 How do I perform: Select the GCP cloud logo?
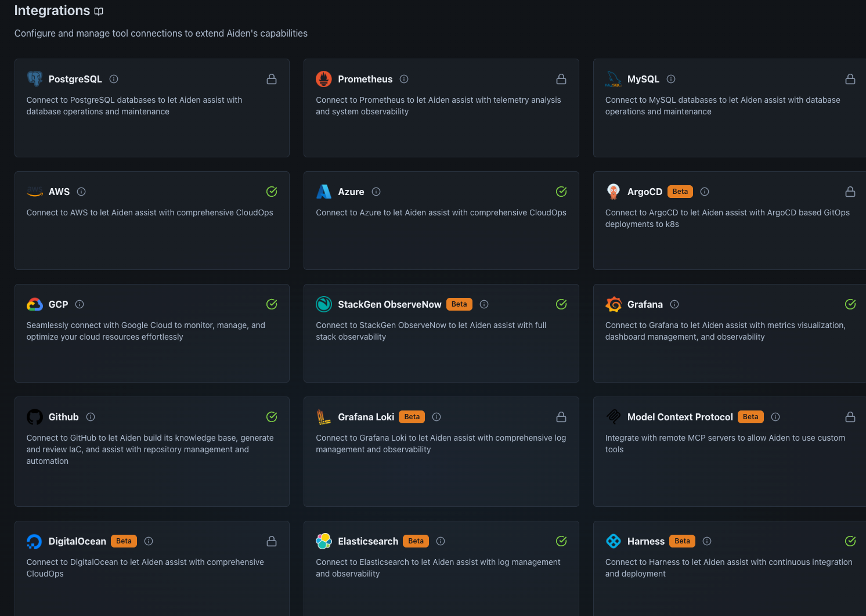coord(34,304)
